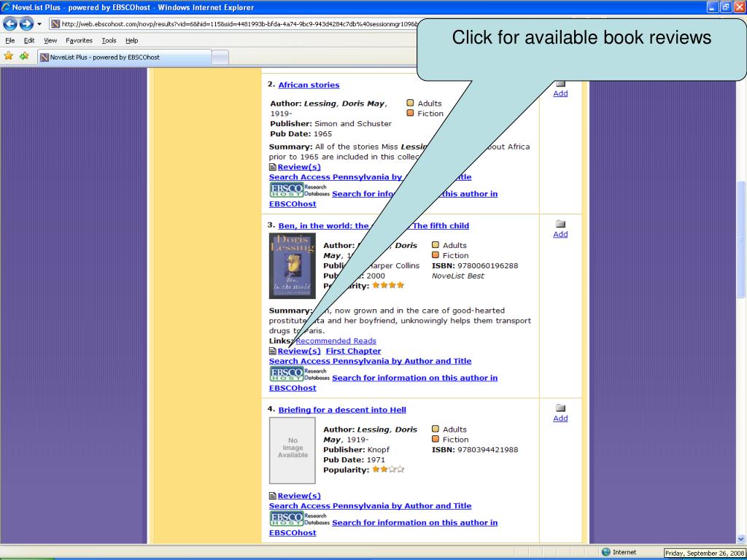Open the recent pages dropdown arrow
The width and height of the screenshot is (747, 560).
click(x=39, y=24)
